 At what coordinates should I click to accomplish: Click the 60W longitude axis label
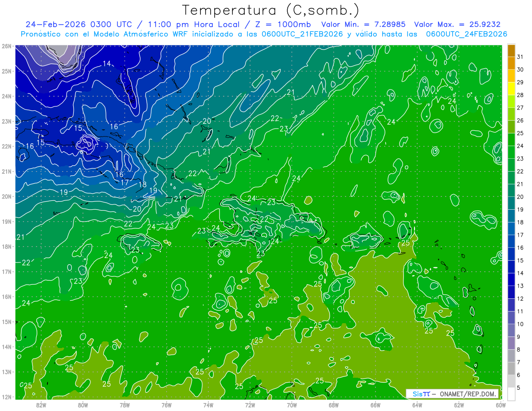[x=501, y=405]
